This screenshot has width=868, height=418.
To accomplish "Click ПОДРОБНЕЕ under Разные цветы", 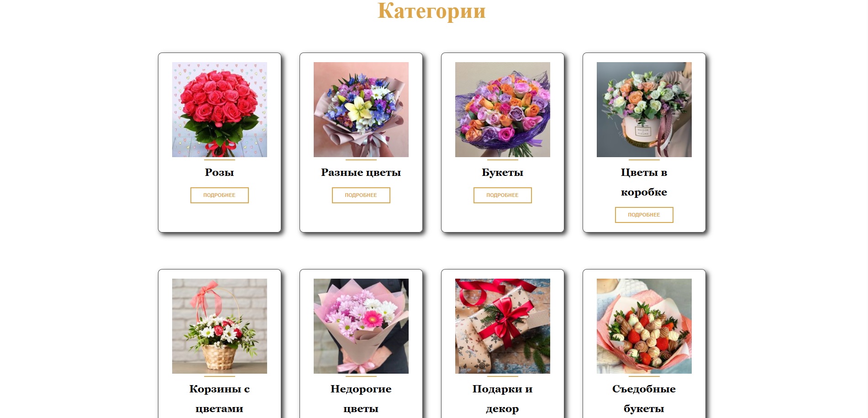I will 361,195.
